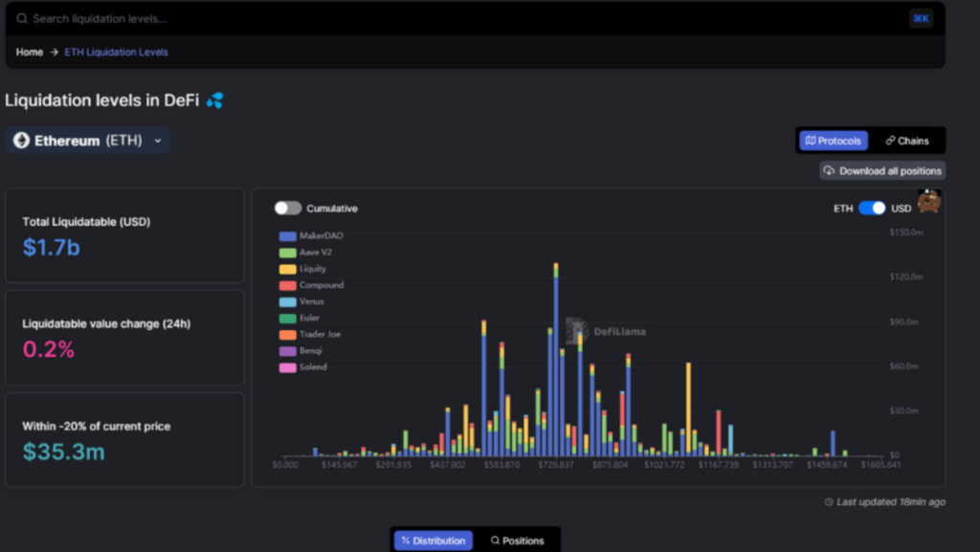Click the clock icon by last updated

[x=829, y=502]
